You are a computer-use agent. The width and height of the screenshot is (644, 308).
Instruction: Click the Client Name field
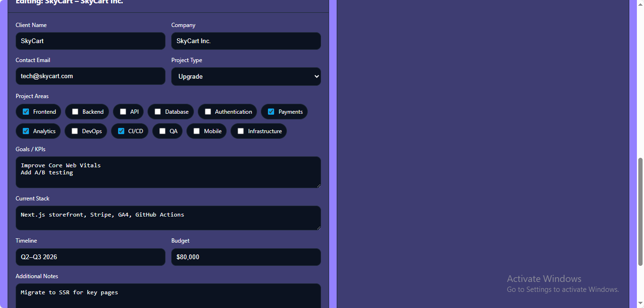point(91,41)
